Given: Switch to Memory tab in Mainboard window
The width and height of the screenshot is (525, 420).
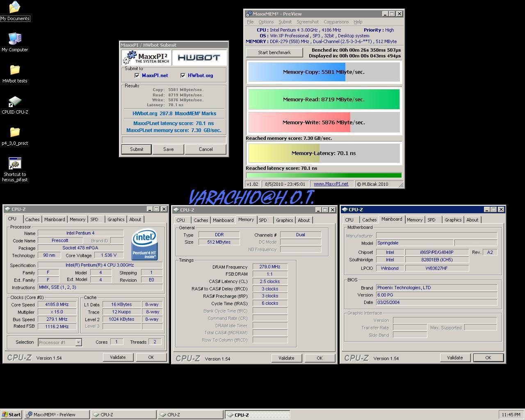Looking at the screenshot, I should pos(415,220).
